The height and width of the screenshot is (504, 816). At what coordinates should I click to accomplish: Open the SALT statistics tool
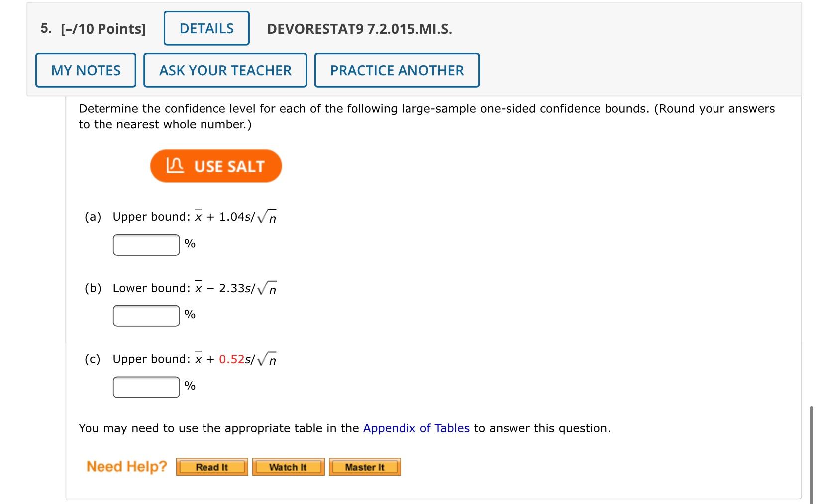(x=215, y=165)
